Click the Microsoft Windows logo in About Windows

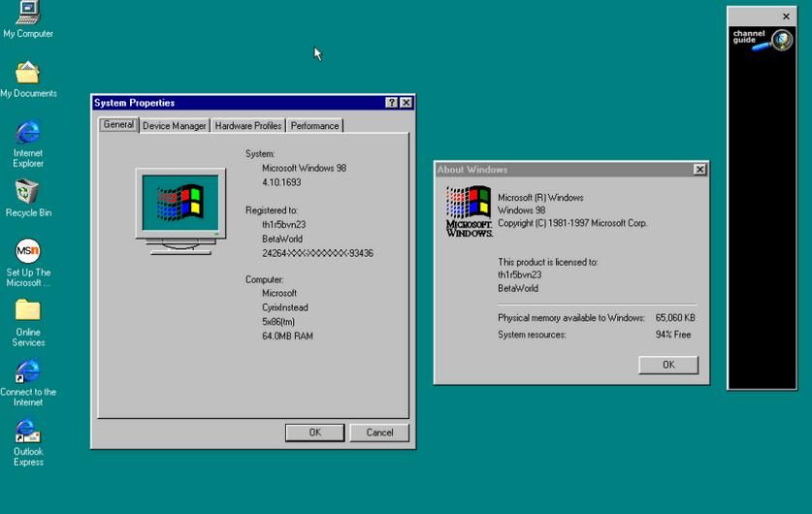[x=469, y=211]
